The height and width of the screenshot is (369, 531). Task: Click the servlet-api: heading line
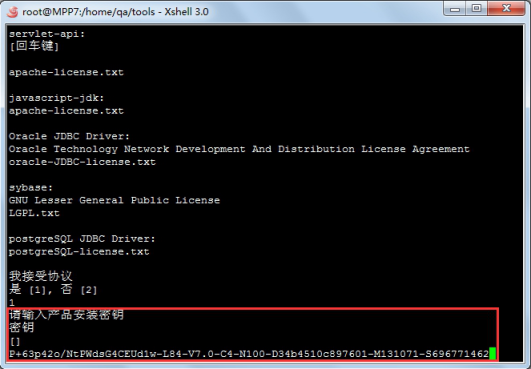coord(47,34)
